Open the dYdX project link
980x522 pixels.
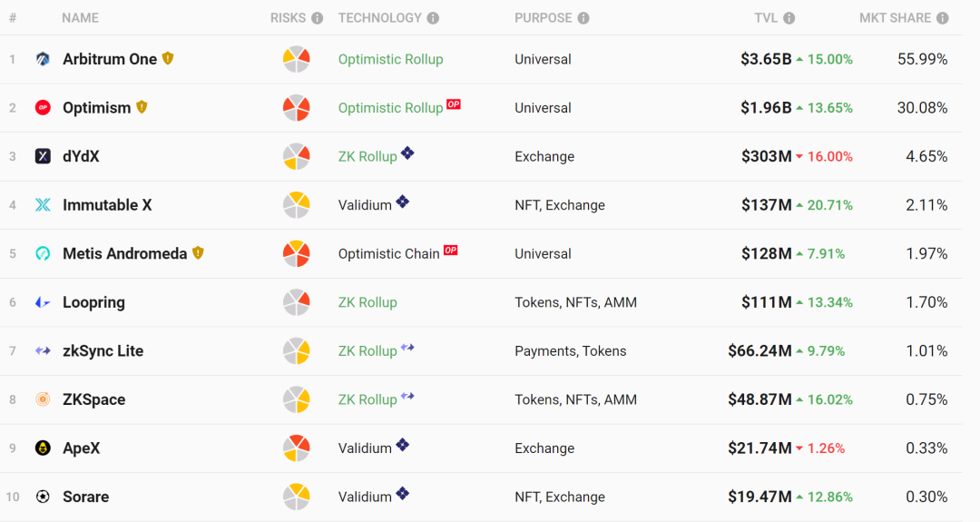82,156
